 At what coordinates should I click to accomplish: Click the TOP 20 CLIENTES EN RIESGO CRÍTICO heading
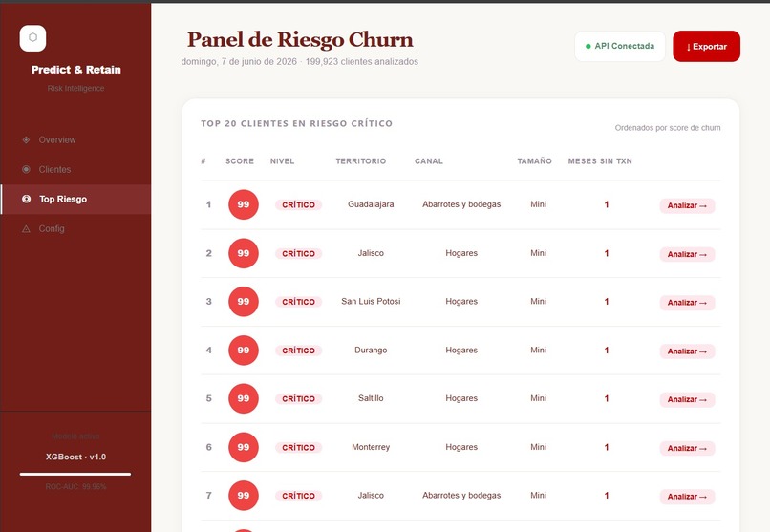point(296,123)
